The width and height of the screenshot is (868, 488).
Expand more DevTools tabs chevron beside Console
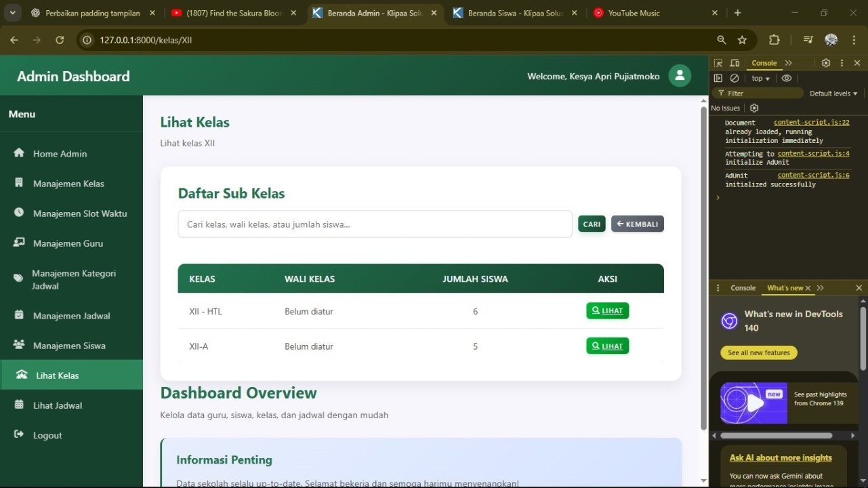[789, 63]
